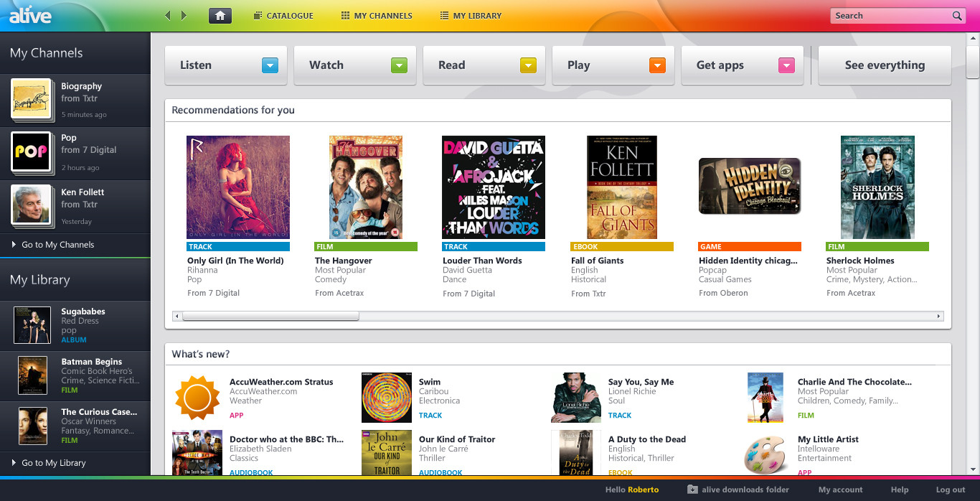Click the Log out link
The width and height of the screenshot is (980, 501).
point(950,490)
